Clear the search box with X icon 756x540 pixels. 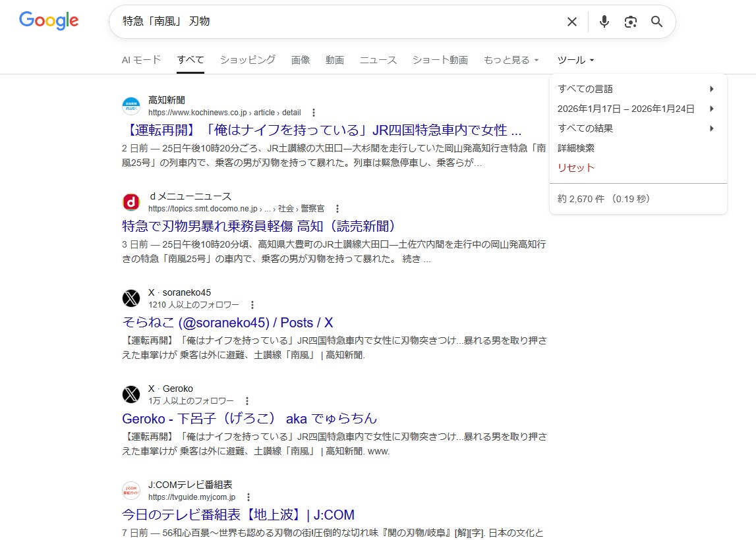pyautogui.click(x=571, y=22)
